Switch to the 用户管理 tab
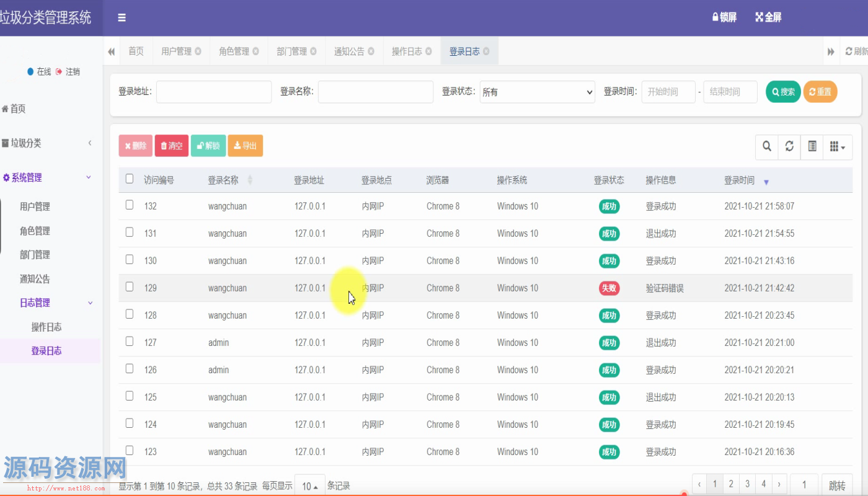 pos(176,51)
